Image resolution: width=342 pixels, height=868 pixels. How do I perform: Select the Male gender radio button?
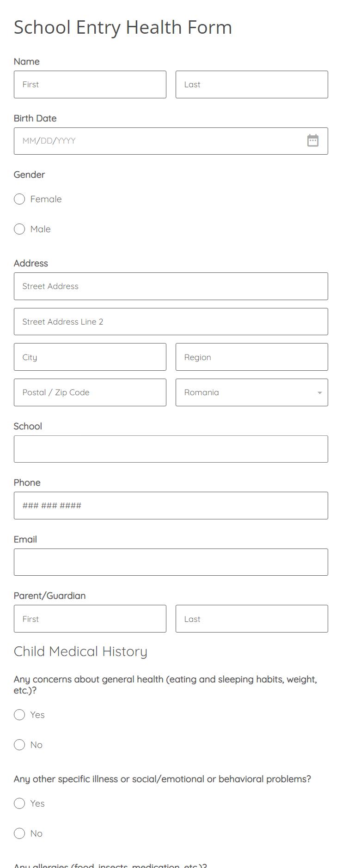click(19, 229)
